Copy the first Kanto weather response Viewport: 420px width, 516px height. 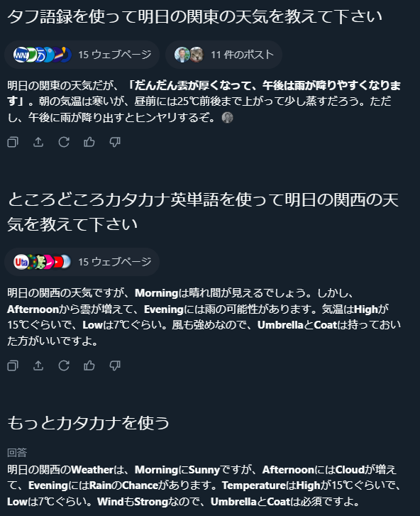coord(13,142)
